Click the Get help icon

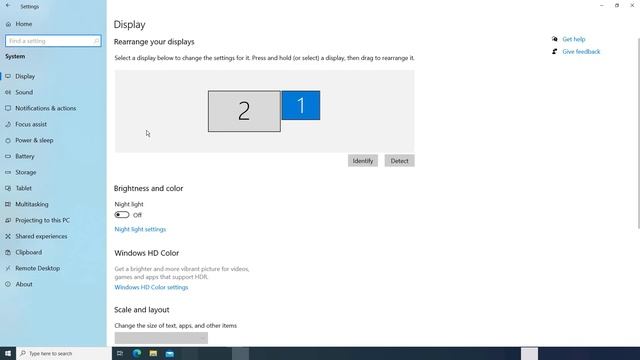[x=554, y=39]
